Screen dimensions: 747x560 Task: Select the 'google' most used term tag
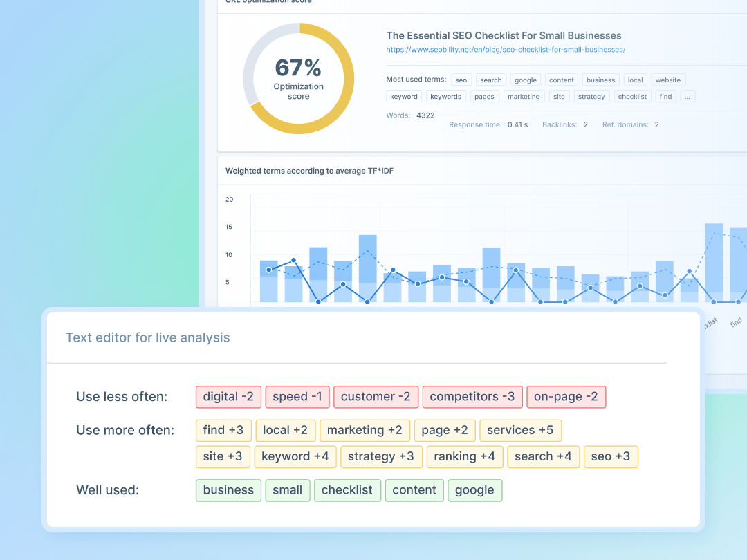[526, 80]
